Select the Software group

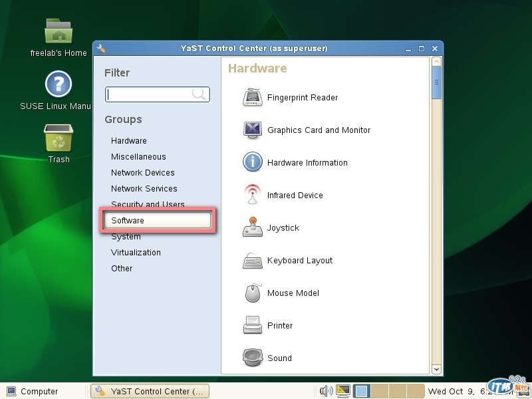tap(158, 220)
